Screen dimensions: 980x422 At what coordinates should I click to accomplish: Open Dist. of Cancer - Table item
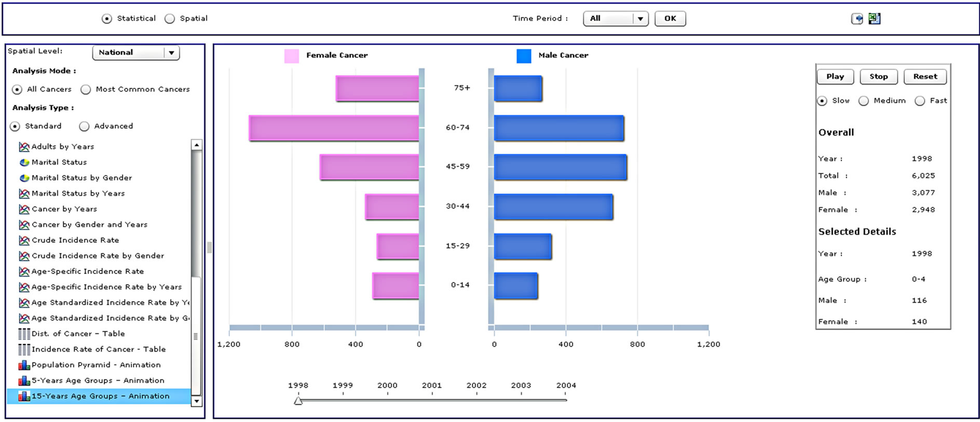point(78,334)
